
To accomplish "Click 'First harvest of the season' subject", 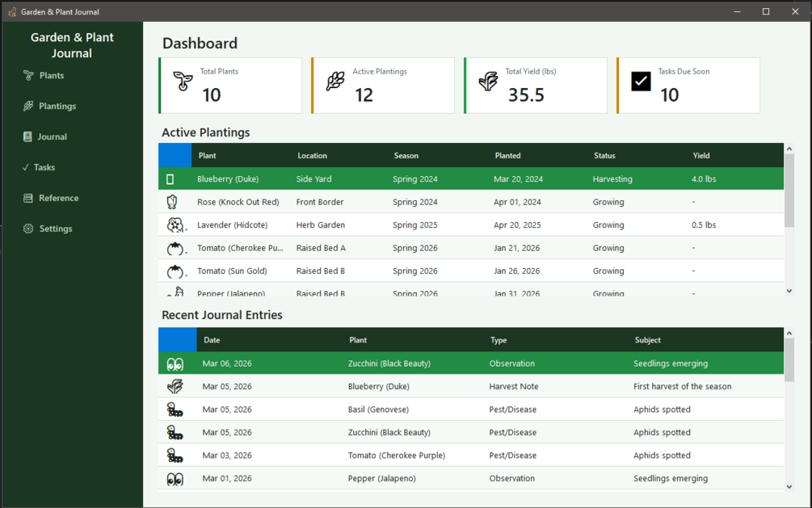I will click(683, 386).
